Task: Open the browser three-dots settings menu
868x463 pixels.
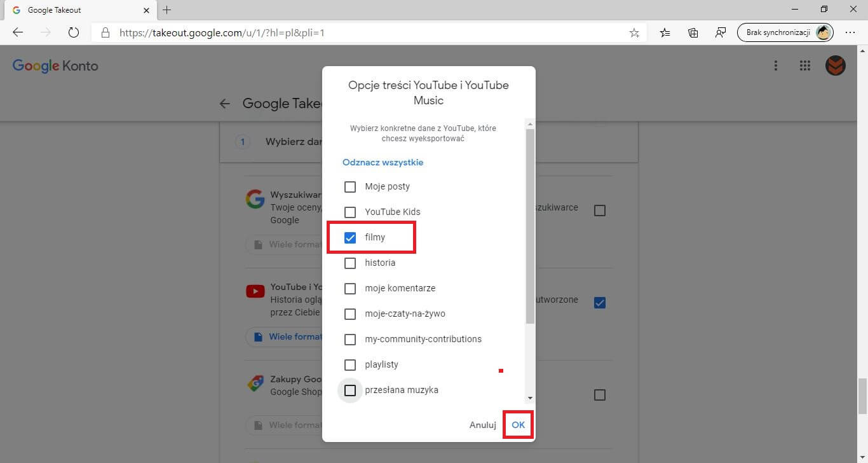Action: tap(850, 32)
